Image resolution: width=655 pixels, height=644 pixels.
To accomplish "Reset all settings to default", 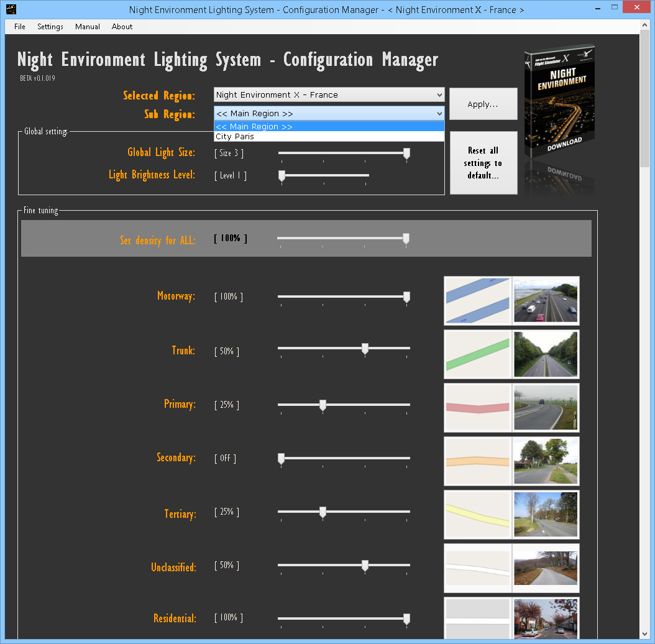I will [483, 163].
